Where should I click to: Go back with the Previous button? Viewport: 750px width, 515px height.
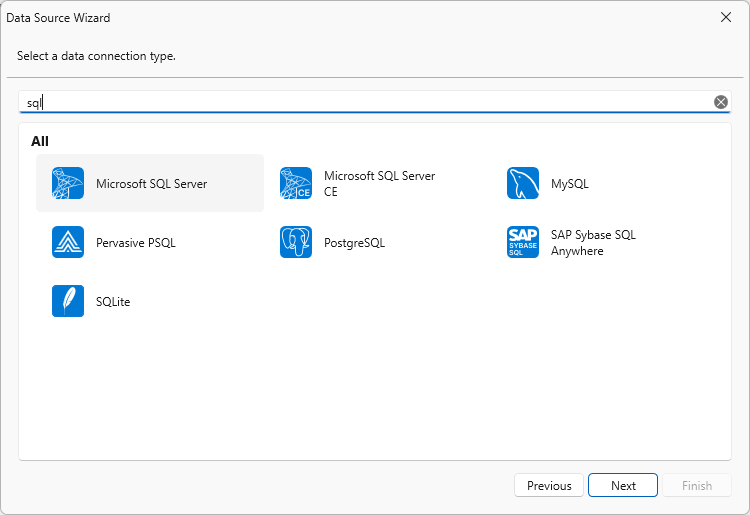tap(549, 485)
